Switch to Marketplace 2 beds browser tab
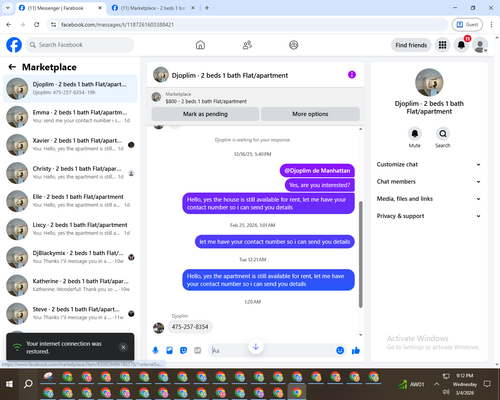The height and width of the screenshot is (400, 500). click(x=153, y=8)
